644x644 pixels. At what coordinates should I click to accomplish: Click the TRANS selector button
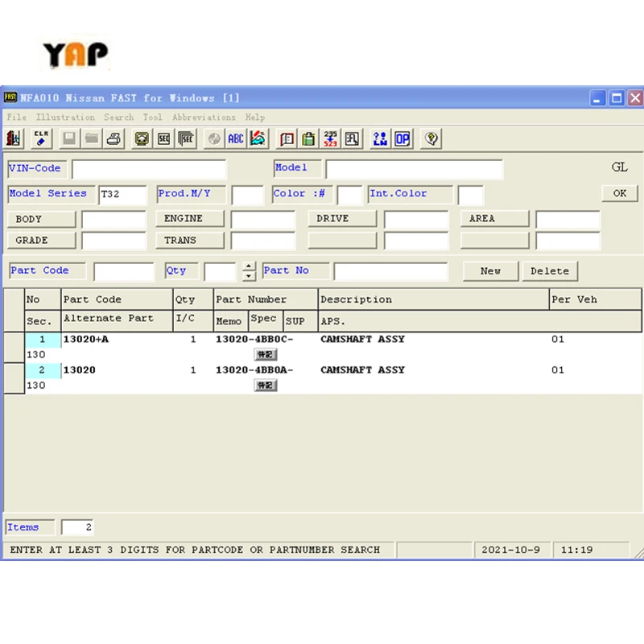click(190, 240)
